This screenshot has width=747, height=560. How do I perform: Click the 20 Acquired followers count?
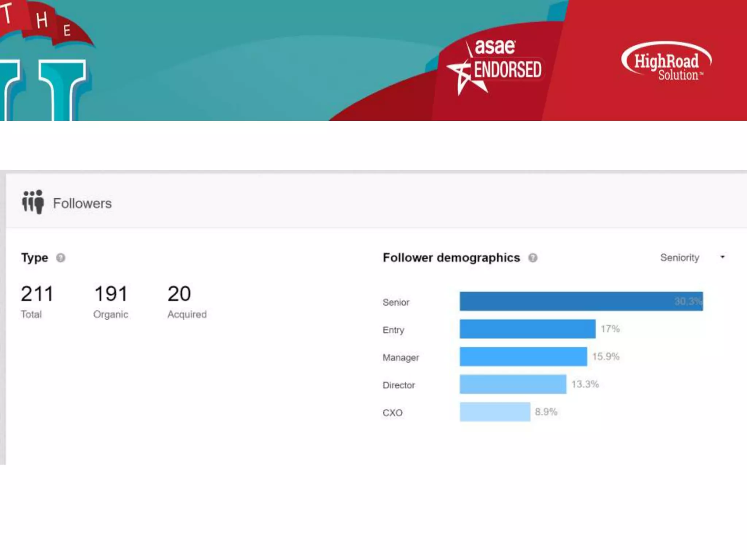[x=179, y=294]
